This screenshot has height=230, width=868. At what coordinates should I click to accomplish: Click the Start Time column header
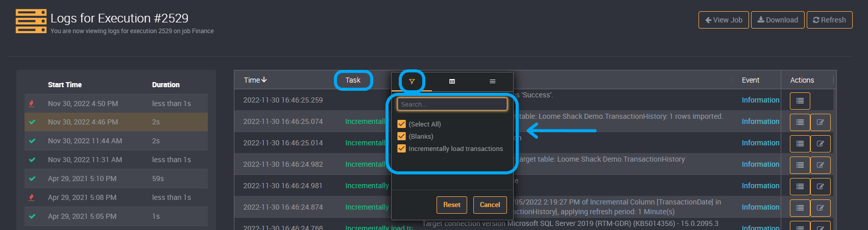65,85
